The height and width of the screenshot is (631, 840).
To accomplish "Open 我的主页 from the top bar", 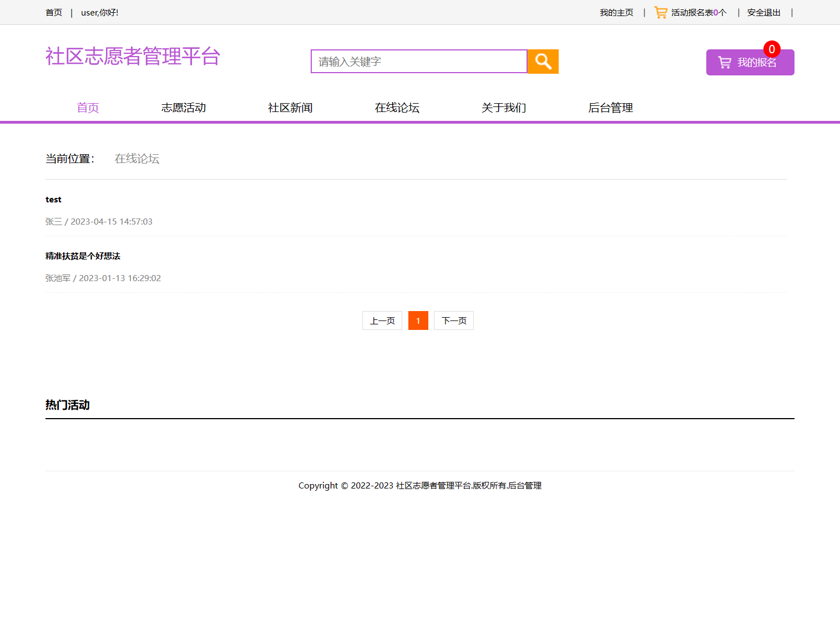I will click(x=616, y=12).
